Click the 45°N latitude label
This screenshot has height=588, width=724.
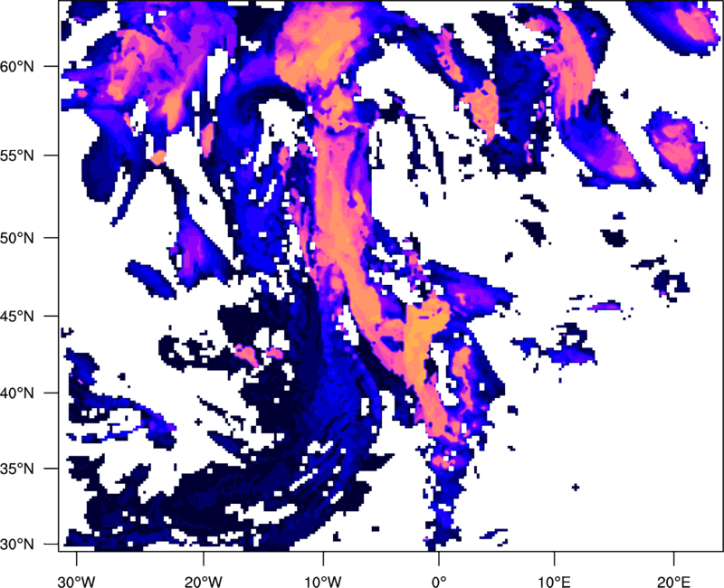[17, 316]
